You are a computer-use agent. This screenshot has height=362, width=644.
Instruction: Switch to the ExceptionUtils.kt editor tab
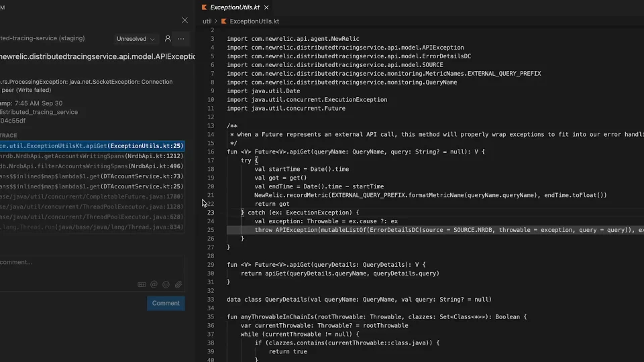(235, 7)
